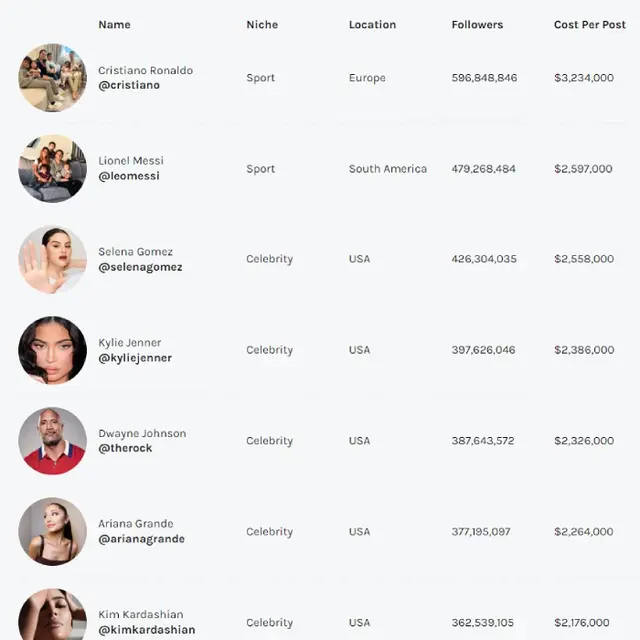Screen dimensions: 640x640
Task: Click the @kyliejenner handle
Action: point(135,358)
